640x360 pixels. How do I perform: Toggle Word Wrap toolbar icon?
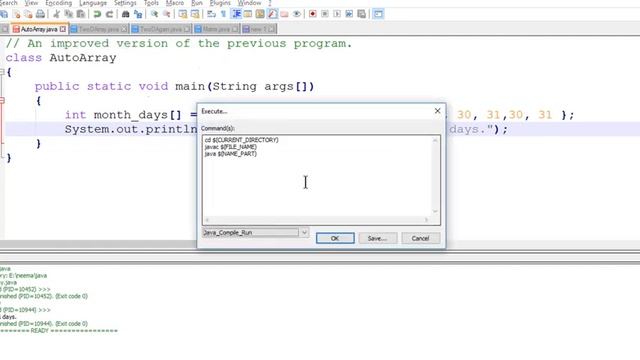click(x=211, y=14)
